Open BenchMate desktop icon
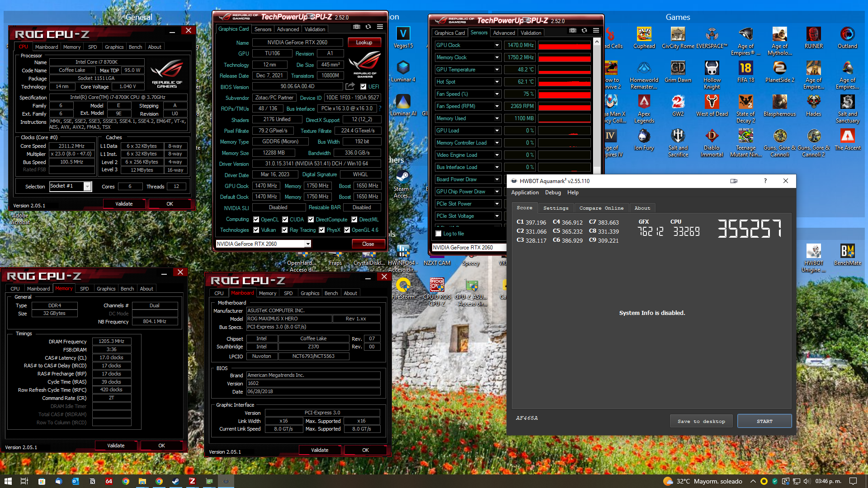The height and width of the screenshot is (488, 868). [x=847, y=255]
